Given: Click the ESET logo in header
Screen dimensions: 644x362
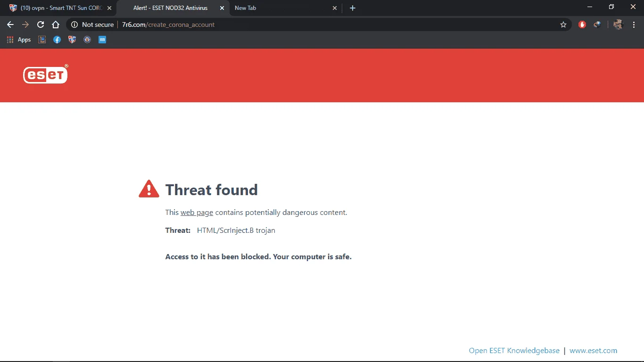Looking at the screenshot, I should click(x=46, y=74).
